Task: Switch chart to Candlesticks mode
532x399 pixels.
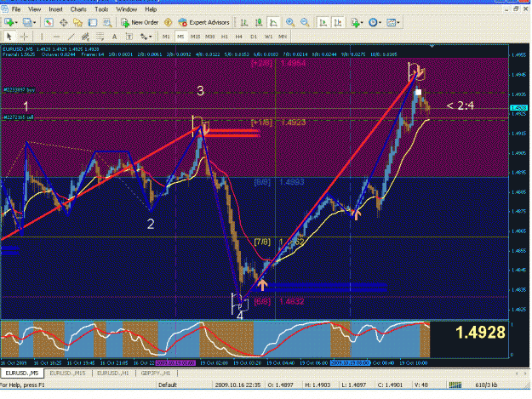Action: pos(259,23)
